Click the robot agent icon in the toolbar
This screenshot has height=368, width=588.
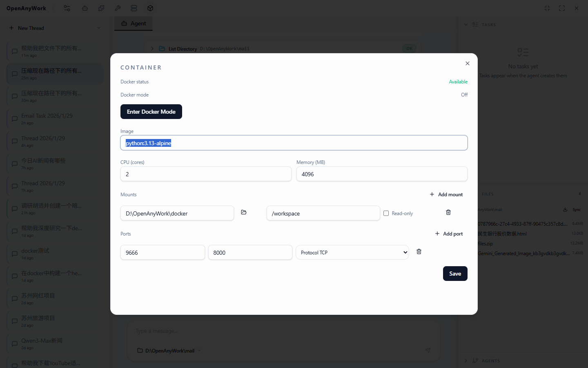(85, 8)
